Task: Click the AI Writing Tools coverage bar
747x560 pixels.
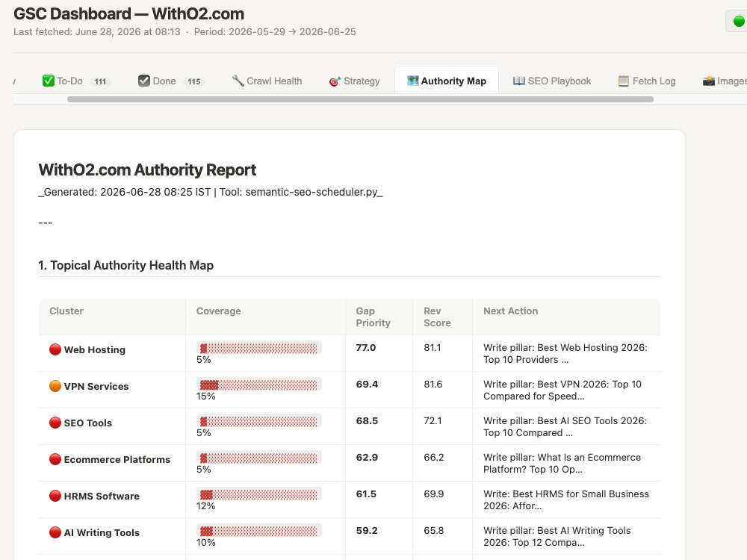Action: point(258,531)
